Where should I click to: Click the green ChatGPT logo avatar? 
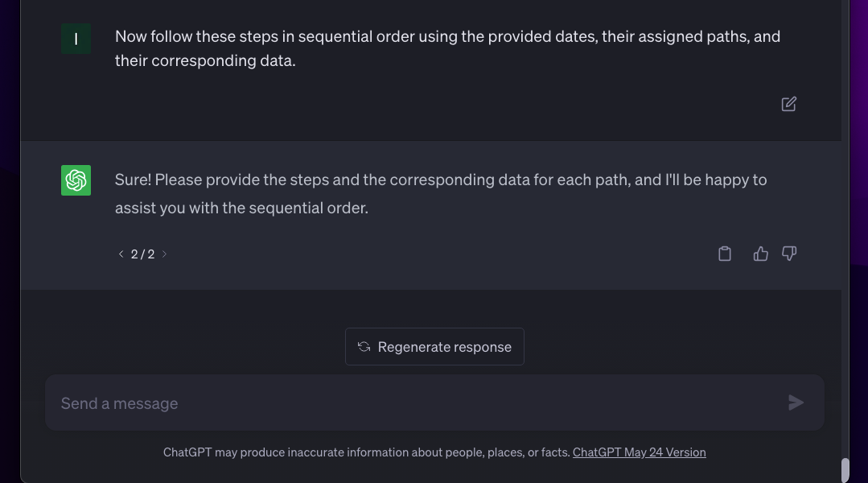[76, 180]
